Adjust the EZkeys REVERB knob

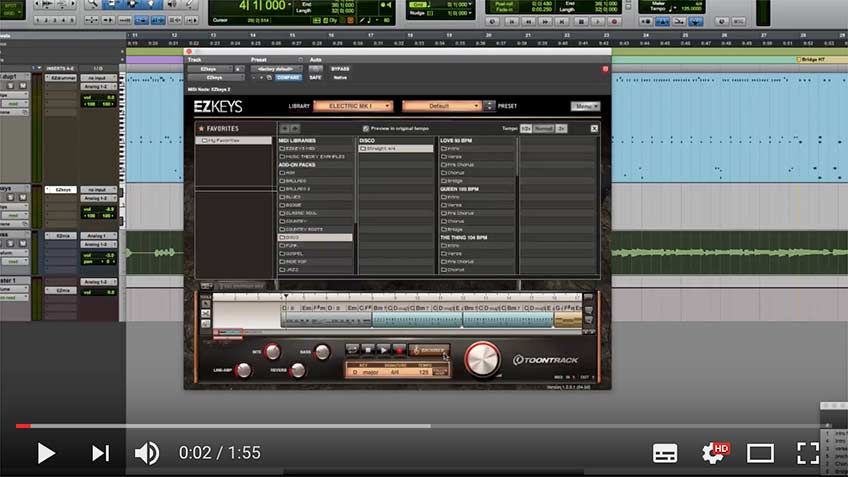[297, 370]
